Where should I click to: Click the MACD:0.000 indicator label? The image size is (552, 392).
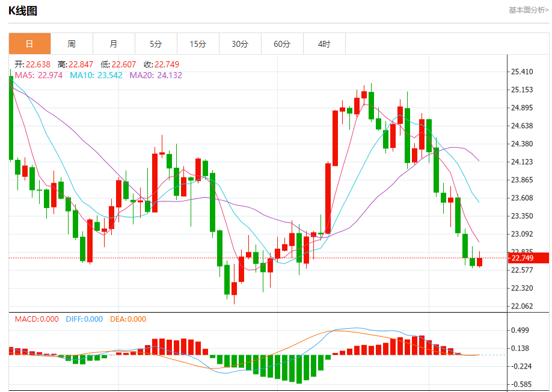pos(37,319)
